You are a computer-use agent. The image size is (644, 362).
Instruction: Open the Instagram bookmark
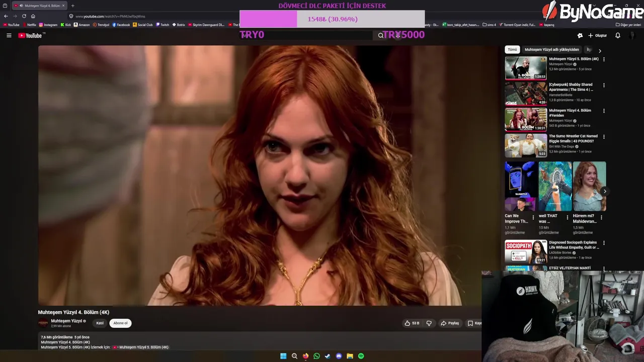point(48,25)
